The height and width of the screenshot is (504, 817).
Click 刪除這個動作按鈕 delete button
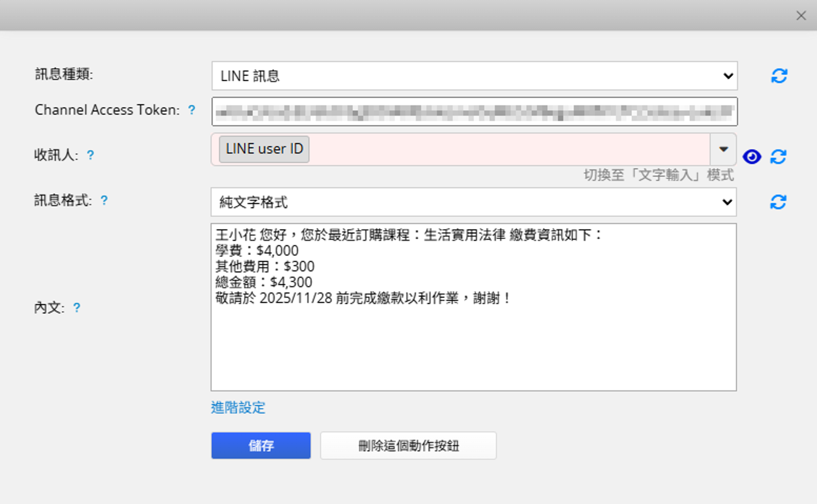coord(408,445)
